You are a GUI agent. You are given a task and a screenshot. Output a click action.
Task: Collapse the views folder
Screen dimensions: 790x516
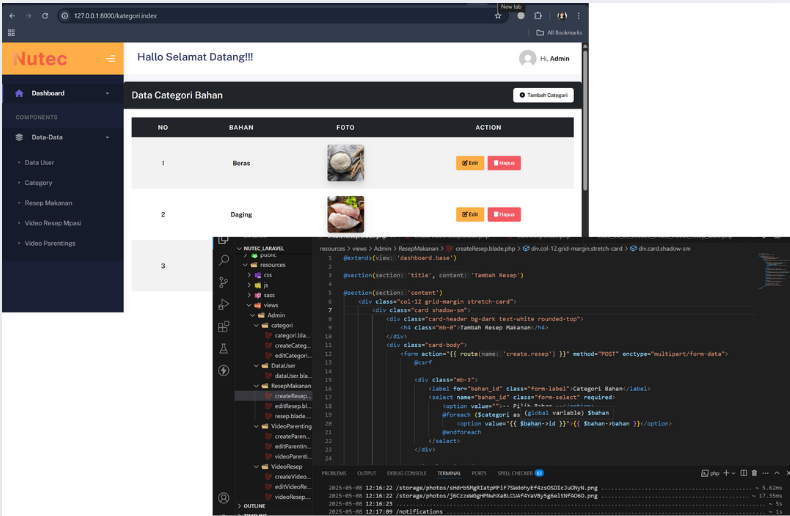tap(249, 305)
